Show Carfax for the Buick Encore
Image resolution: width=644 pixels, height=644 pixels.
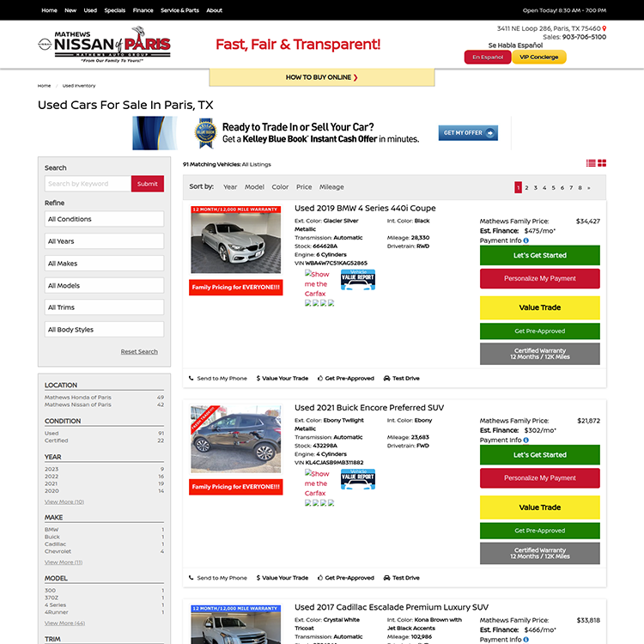coord(317,483)
